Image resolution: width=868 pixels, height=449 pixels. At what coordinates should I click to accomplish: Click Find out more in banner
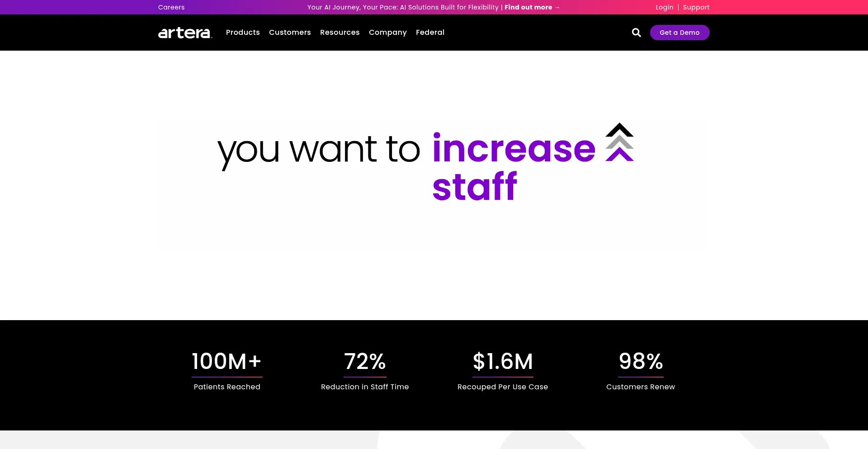[532, 7]
